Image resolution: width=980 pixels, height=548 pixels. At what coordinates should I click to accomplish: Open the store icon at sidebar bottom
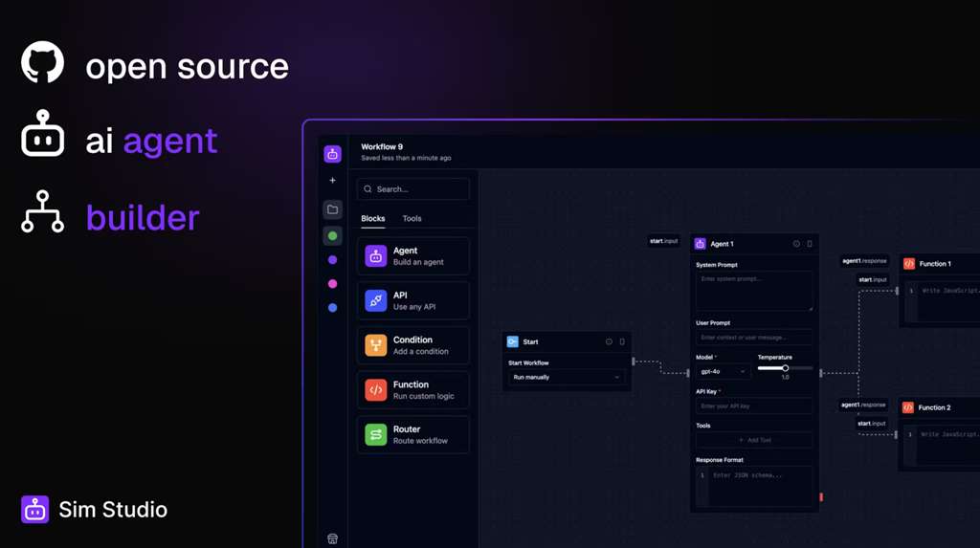point(332,538)
